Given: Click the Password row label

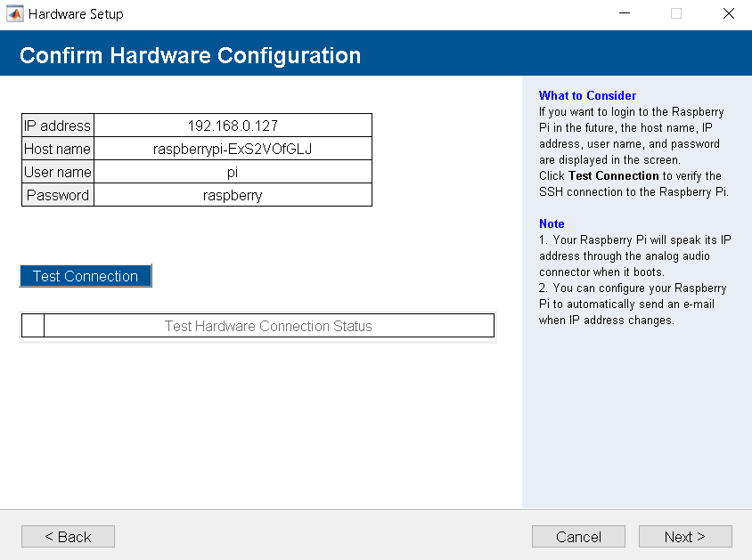Looking at the screenshot, I should (57, 194).
